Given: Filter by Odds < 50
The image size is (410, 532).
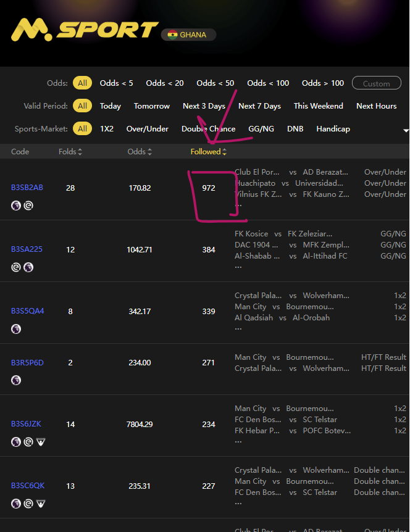Looking at the screenshot, I should tap(215, 83).
